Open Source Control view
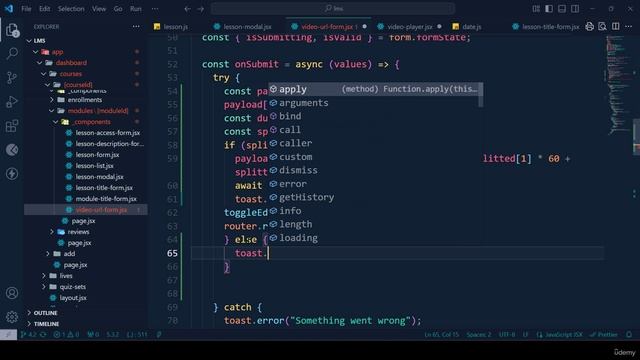This screenshot has width=640, height=360. (12, 78)
